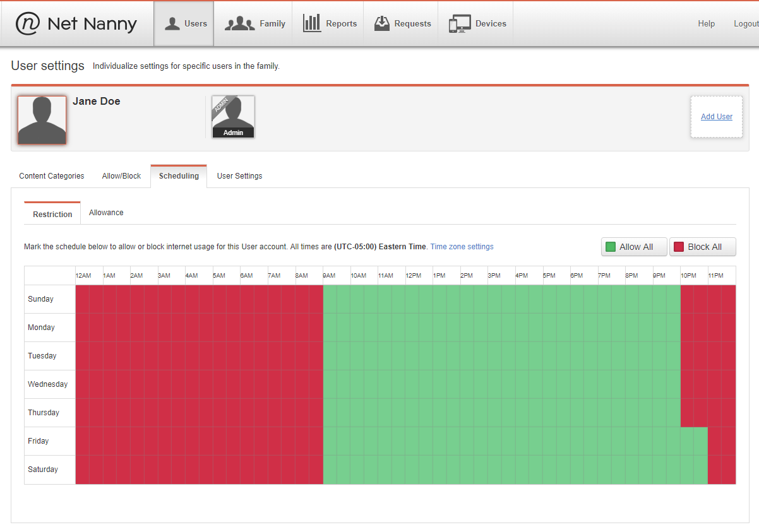Switch to the Allow/Block tab
The height and width of the screenshot is (532, 759).
coord(122,176)
